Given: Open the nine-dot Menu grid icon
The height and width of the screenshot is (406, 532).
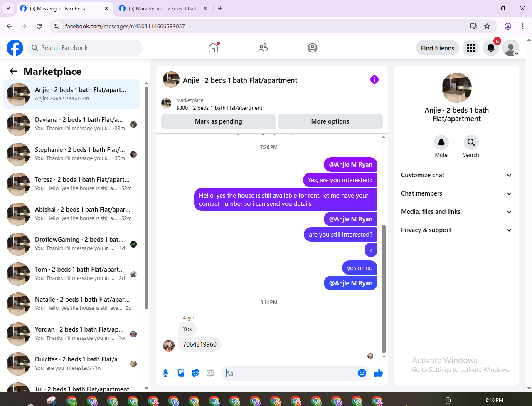Looking at the screenshot, I should (x=471, y=48).
